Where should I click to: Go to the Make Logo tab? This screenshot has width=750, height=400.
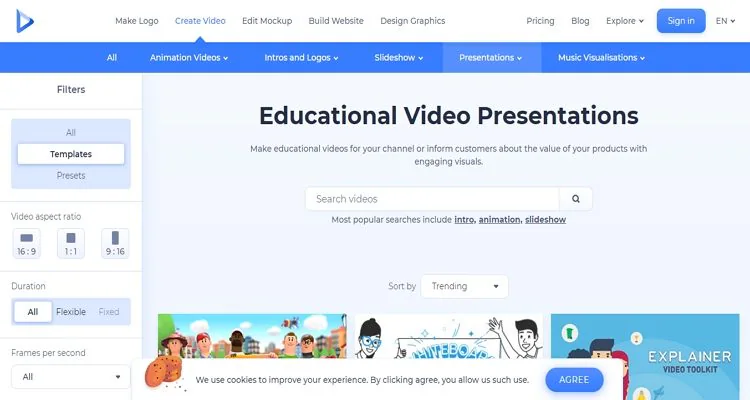[x=137, y=21]
